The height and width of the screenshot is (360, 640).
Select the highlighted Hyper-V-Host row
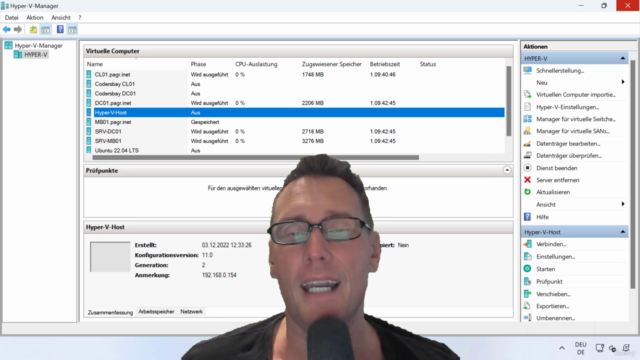(295, 112)
